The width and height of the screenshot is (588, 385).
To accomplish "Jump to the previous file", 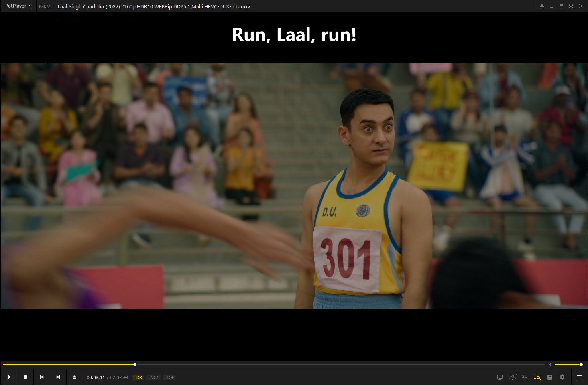I will coord(42,377).
